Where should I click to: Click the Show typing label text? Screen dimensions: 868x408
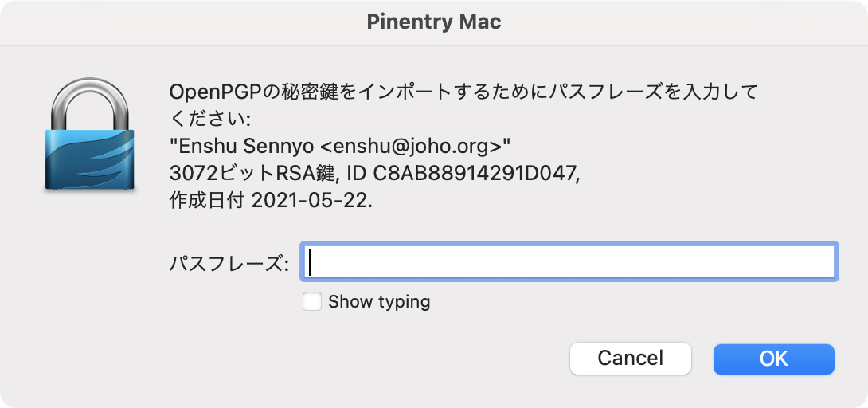click(379, 302)
